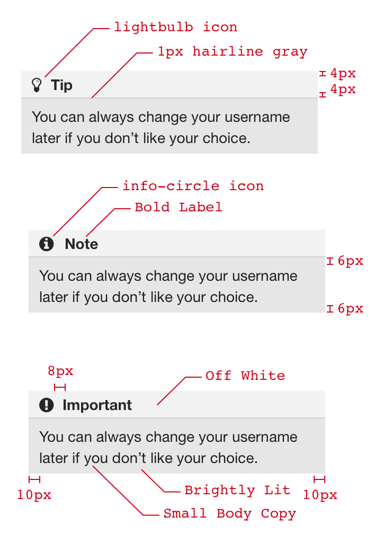Select the bold Important label
This screenshot has width=392, height=552.
pyautogui.click(x=97, y=405)
